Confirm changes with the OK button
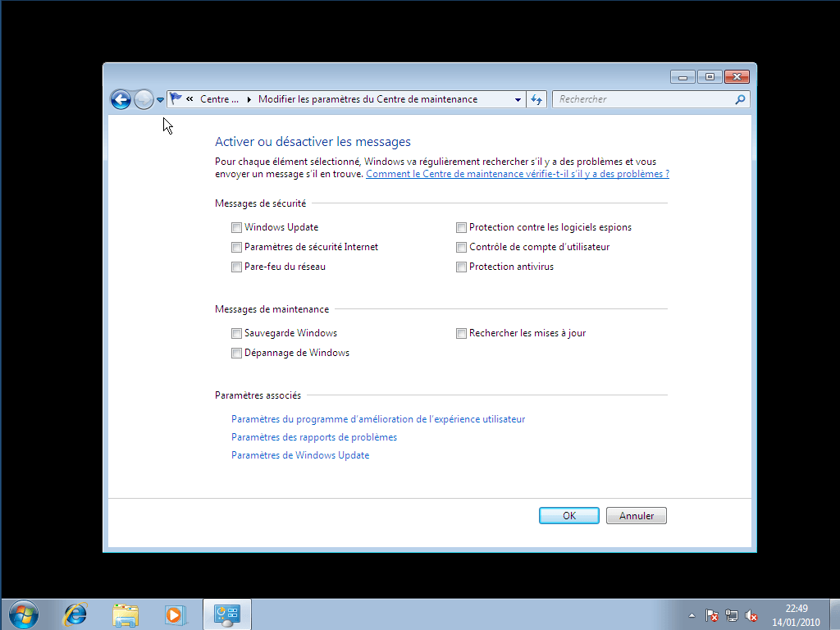 click(x=569, y=516)
